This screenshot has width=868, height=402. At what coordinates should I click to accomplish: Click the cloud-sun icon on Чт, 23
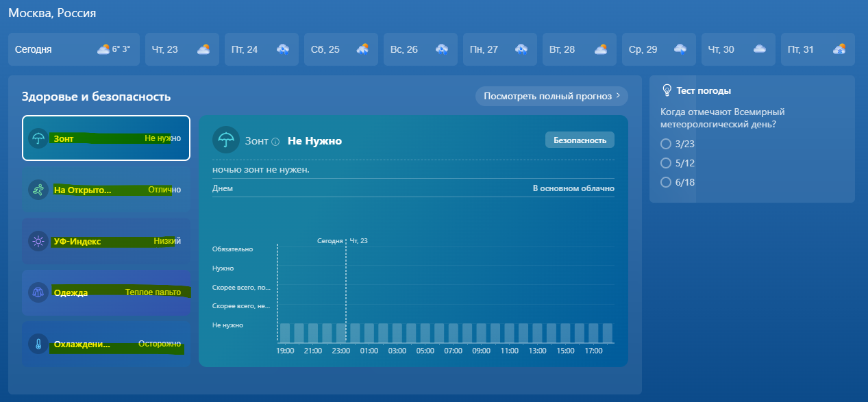point(203,49)
